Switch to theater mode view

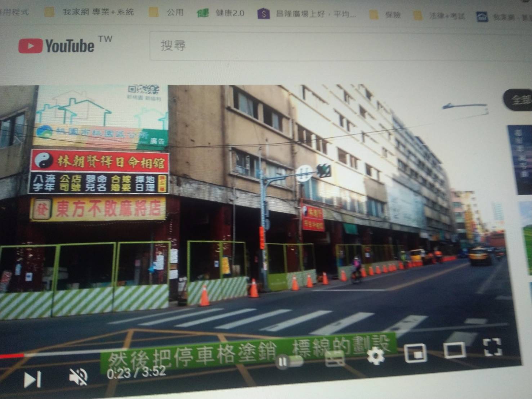click(455, 349)
